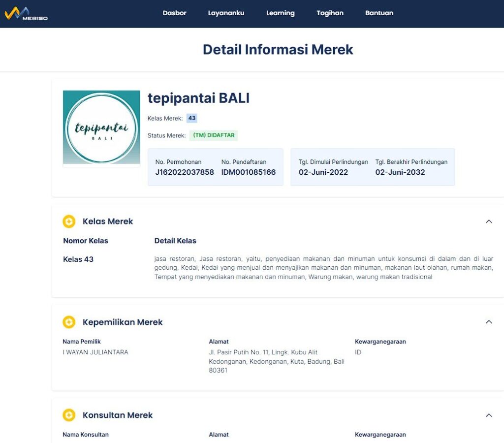Navigate to the Tagihan page
Viewport: 504px width, 443px height.
click(x=330, y=13)
